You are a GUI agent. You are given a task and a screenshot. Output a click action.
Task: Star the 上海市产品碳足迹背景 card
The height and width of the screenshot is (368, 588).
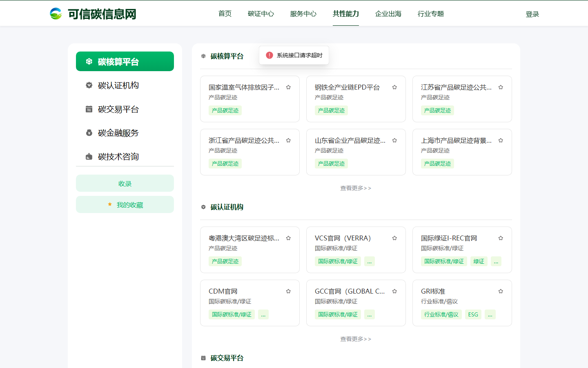(501, 140)
